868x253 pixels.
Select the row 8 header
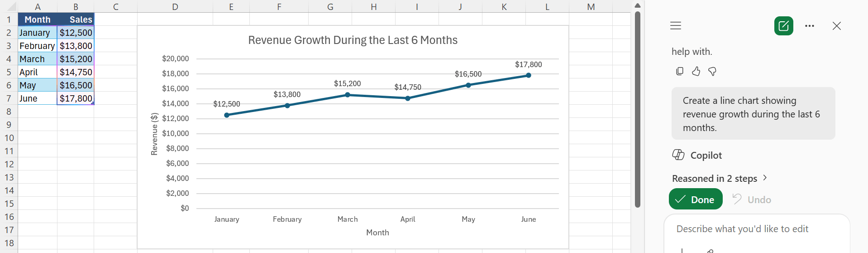click(9, 112)
